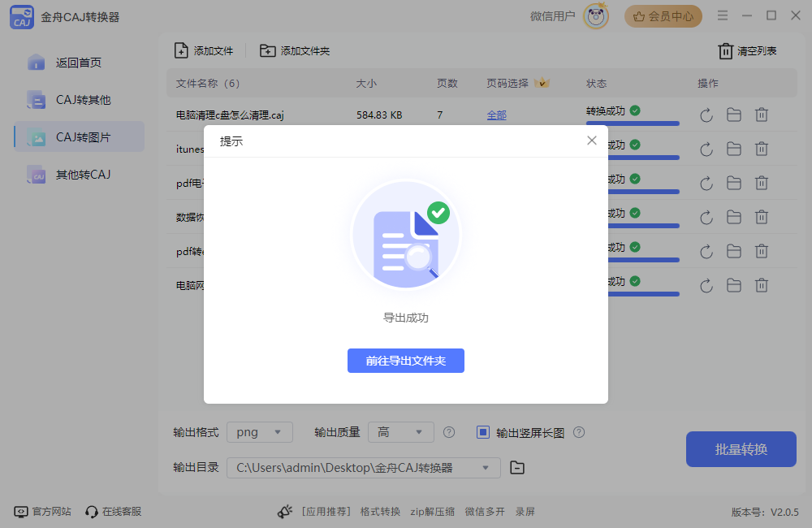812x528 pixels.
Task: Reconvert the 电脑网 file row
Action: pos(706,286)
